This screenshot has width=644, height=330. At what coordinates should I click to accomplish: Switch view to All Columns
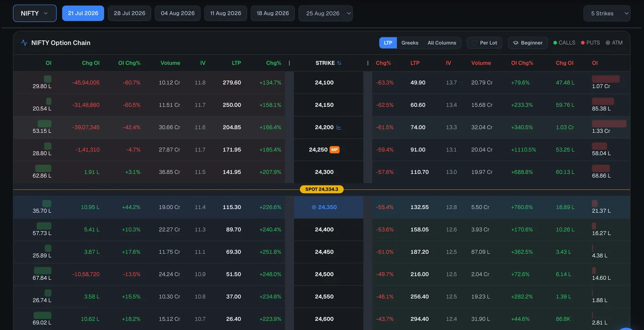click(442, 43)
